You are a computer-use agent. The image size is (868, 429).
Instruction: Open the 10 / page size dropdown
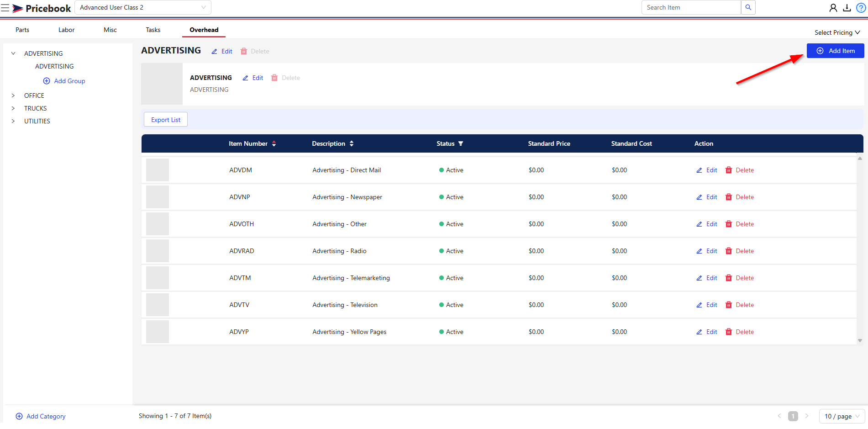point(842,416)
